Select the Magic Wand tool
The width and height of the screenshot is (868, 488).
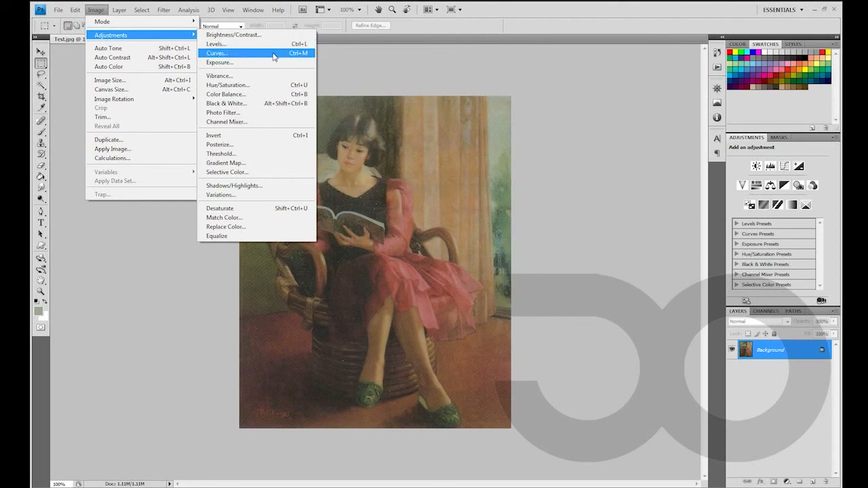[x=41, y=86]
